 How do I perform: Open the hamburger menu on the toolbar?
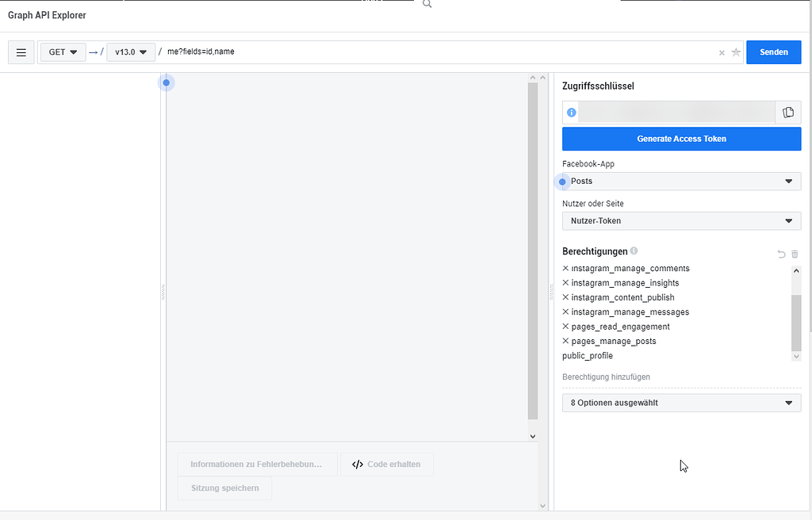point(21,52)
